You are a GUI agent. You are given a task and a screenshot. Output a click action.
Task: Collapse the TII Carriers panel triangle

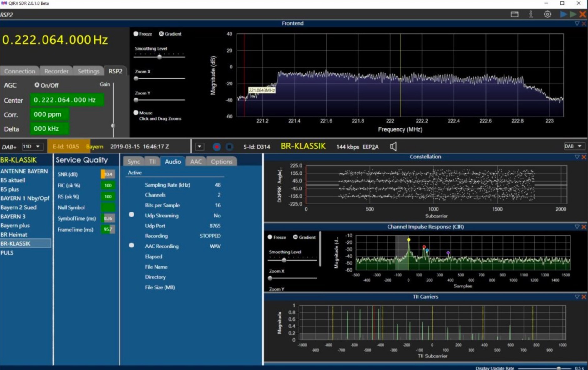(577, 297)
